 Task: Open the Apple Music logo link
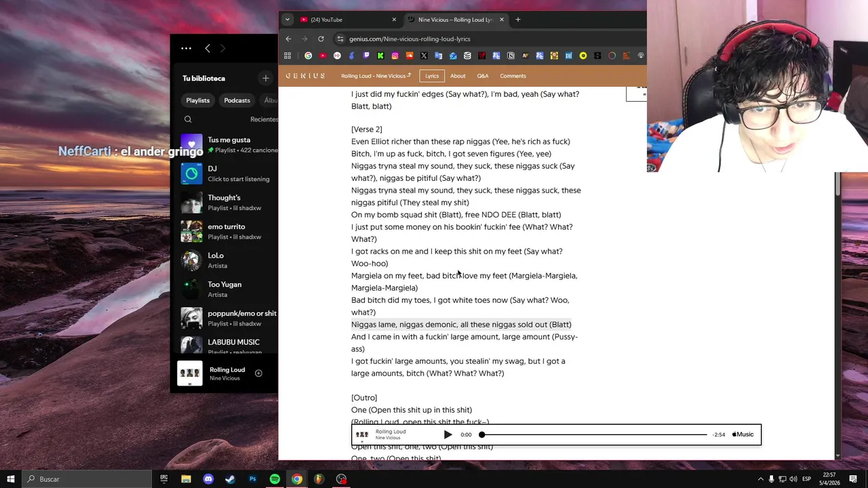743,434
